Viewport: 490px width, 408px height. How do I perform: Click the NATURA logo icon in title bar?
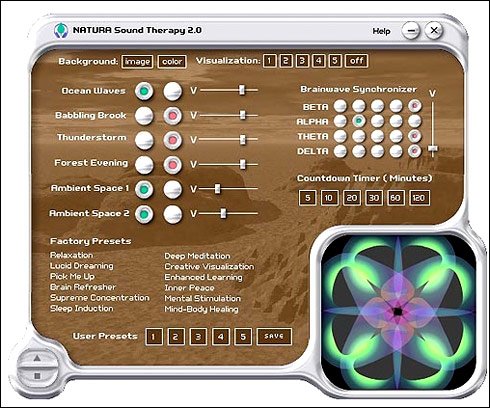(x=61, y=30)
